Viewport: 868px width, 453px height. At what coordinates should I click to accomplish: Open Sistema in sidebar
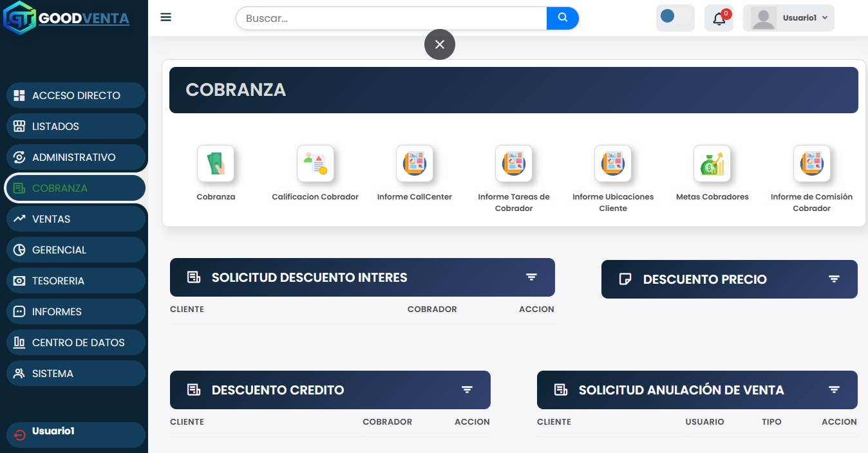point(76,373)
